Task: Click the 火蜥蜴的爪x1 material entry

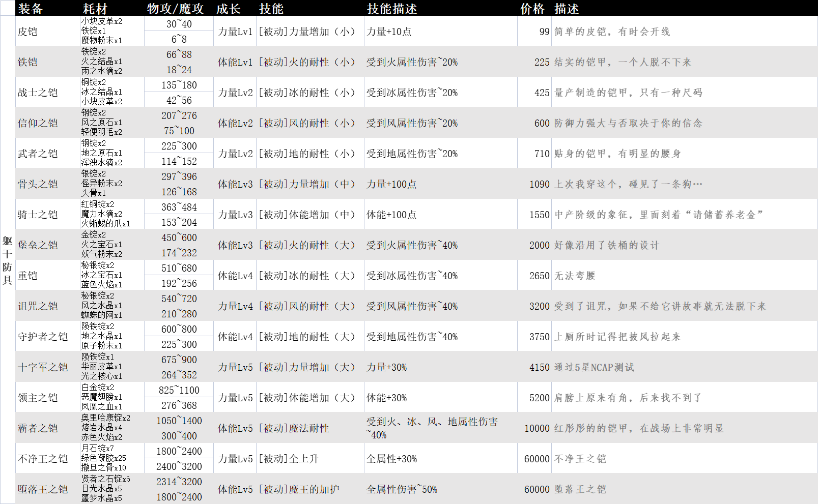Action: coord(106,223)
